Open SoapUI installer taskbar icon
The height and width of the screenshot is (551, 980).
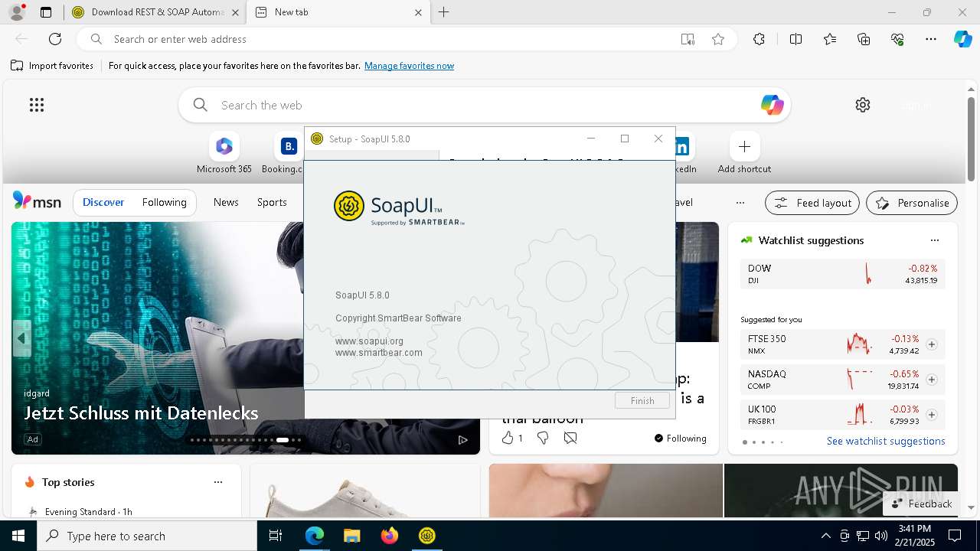(x=426, y=536)
